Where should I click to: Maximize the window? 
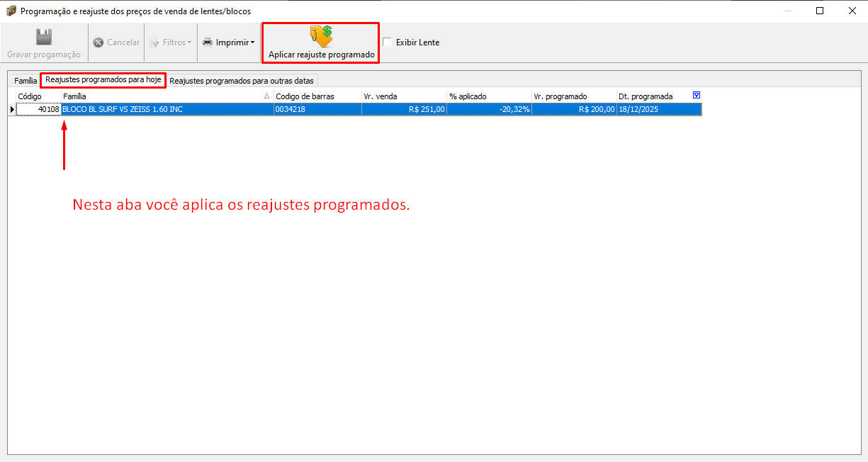coord(820,11)
